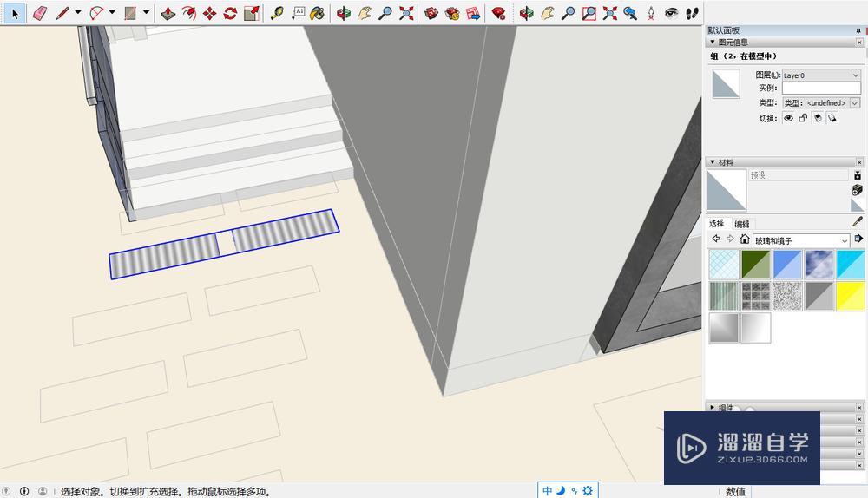Screen dimensions: 868x498
Task: Select the dark green glass swatch
Action: pyautogui.click(x=756, y=265)
